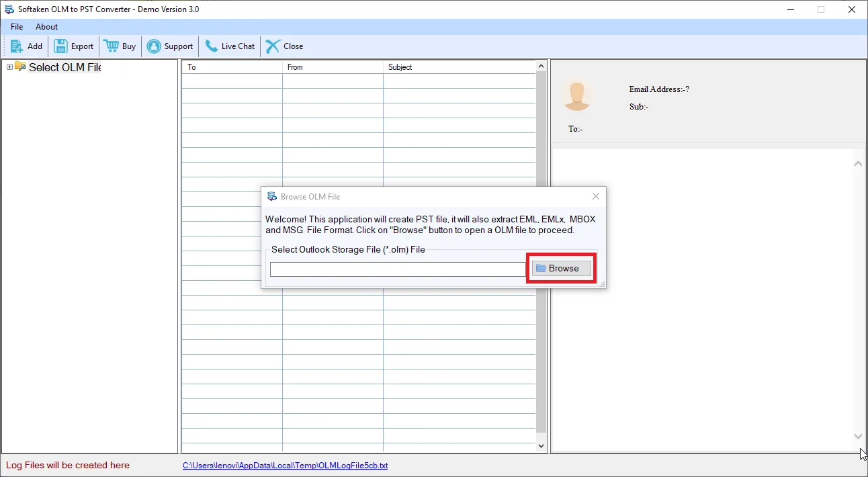The height and width of the screenshot is (477, 868).
Task: Open the OLMLogFile5cb.txt log file link
Action: pyautogui.click(x=286, y=466)
